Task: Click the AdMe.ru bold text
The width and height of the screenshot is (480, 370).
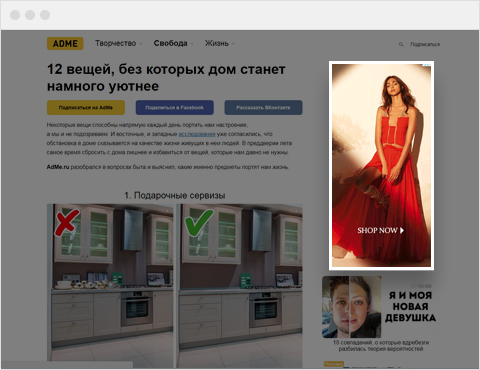Action: click(x=58, y=167)
